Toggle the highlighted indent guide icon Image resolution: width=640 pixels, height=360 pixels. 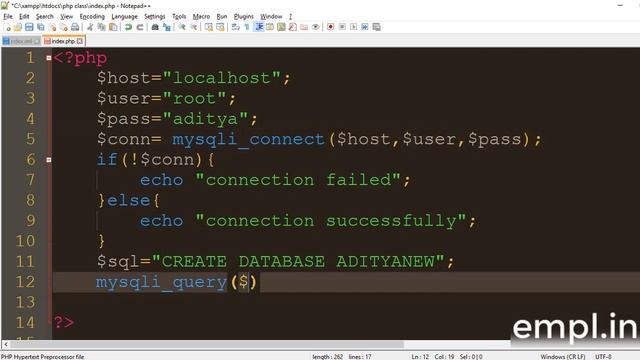[259, 27]
